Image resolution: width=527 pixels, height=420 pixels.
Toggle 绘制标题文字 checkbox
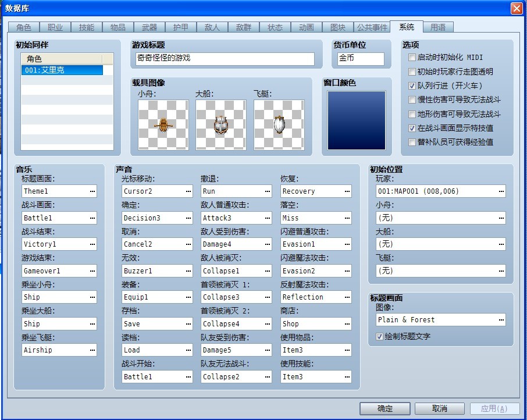tap(379, 336)
